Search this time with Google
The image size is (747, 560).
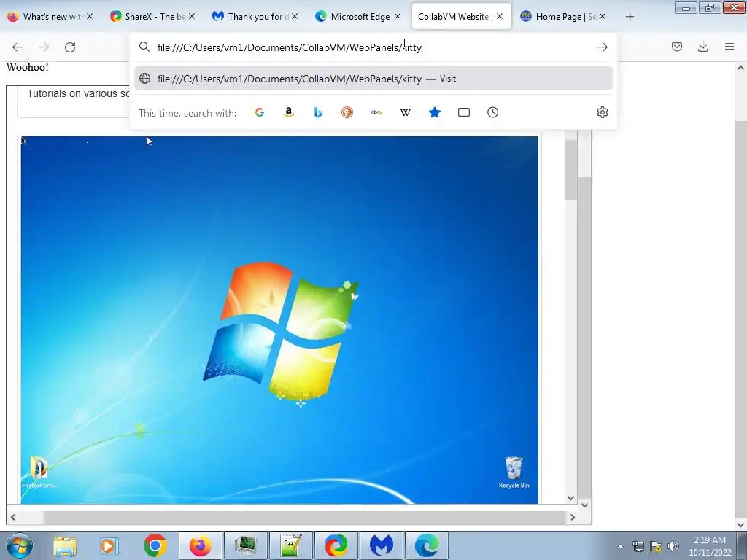260,112
